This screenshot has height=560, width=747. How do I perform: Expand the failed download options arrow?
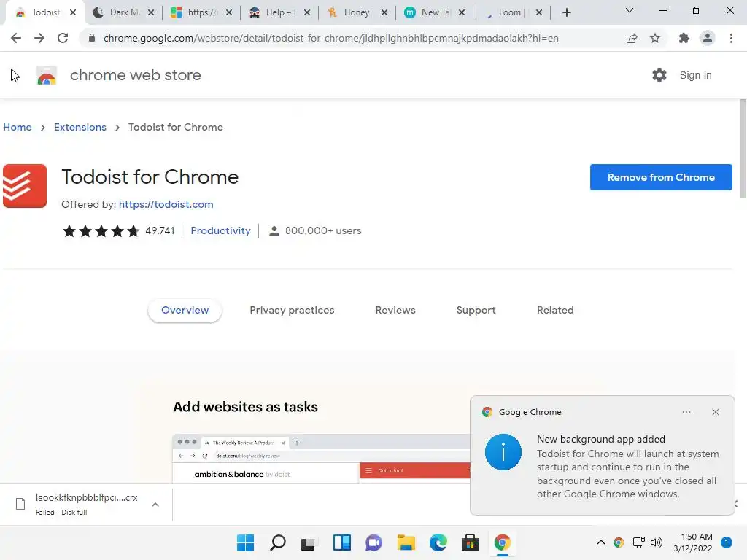[155, 505]
